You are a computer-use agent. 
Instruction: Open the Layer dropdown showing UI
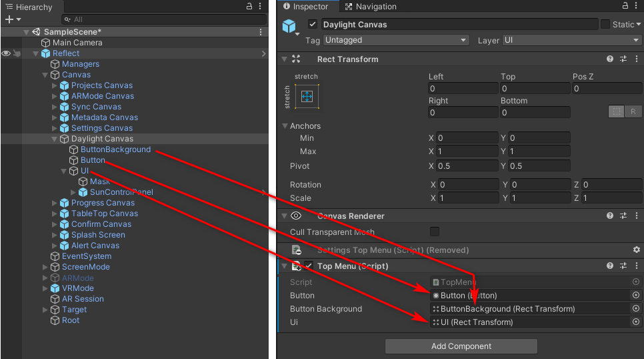pos(571,41)
